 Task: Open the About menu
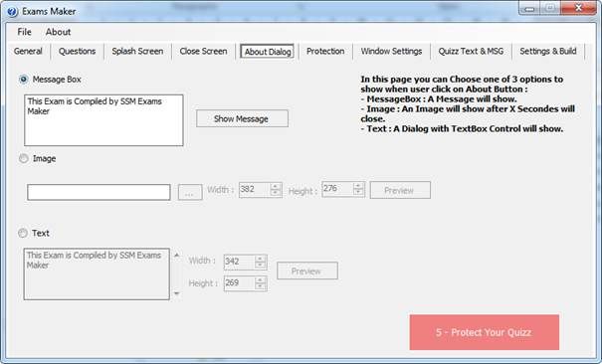(58, 32)
